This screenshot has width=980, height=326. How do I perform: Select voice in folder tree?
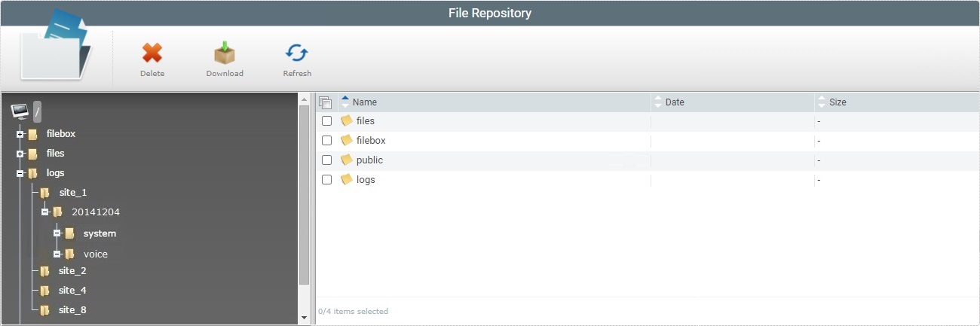click(x=96, y=254)
